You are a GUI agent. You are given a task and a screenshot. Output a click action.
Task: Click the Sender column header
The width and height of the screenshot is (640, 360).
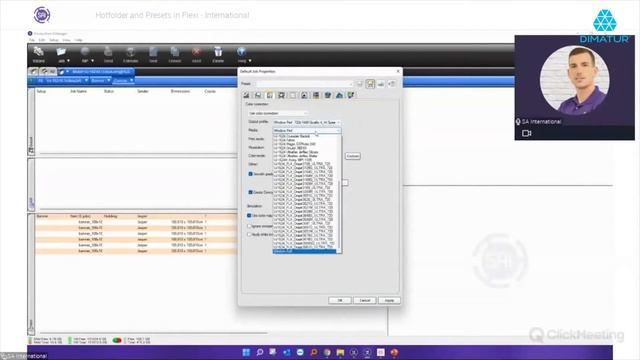coord(143,91)
